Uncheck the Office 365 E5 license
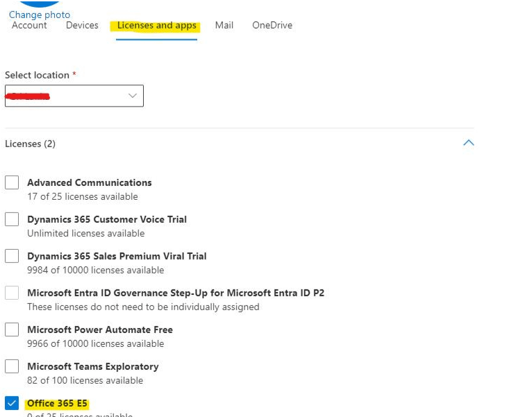This screenshot has height=417, width=532. (x=12, y=403)
